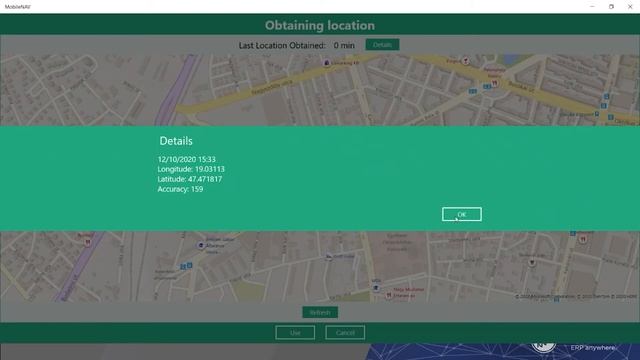640x360 pixels.
Task: Open location Details button in header
Action: 382,45
